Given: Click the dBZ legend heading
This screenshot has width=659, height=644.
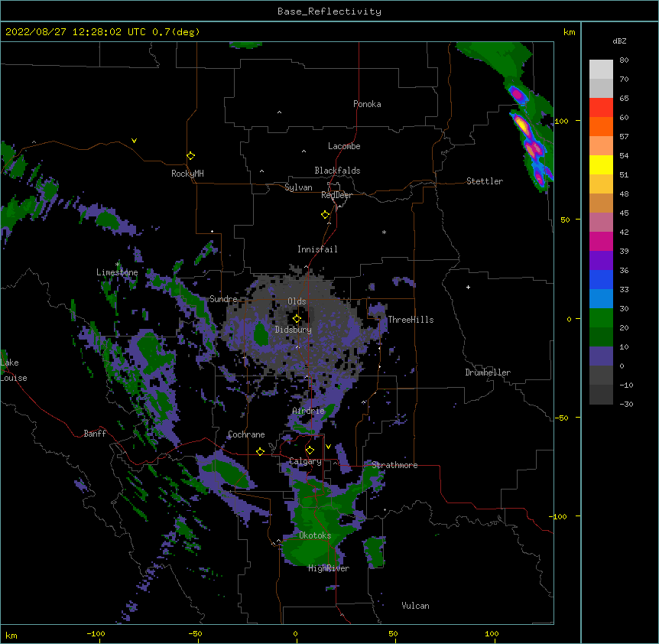Looking at the screenshot, I should [x=619, y=41].
